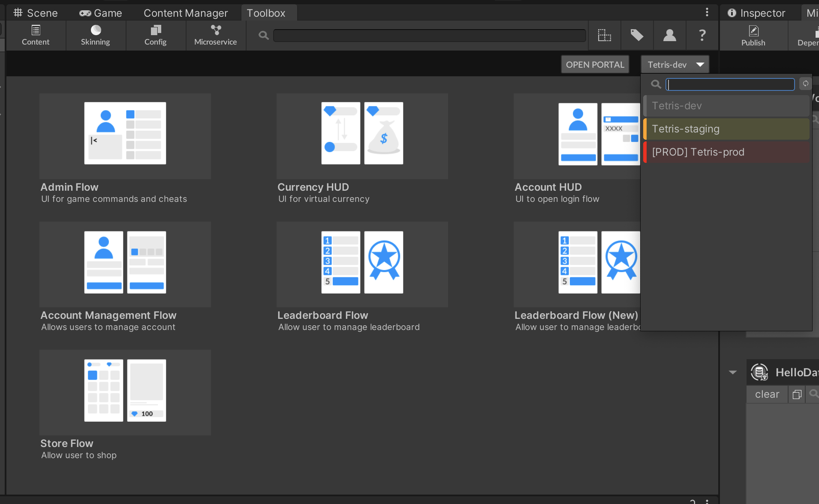Click the refresh icon beside realm search
The height and width of the screenshot is (504, 819).
point(805,84)
